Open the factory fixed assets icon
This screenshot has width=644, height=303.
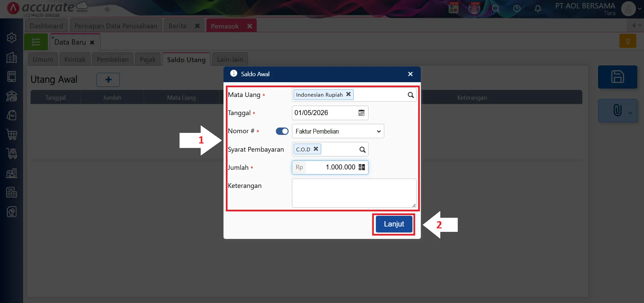12,173
